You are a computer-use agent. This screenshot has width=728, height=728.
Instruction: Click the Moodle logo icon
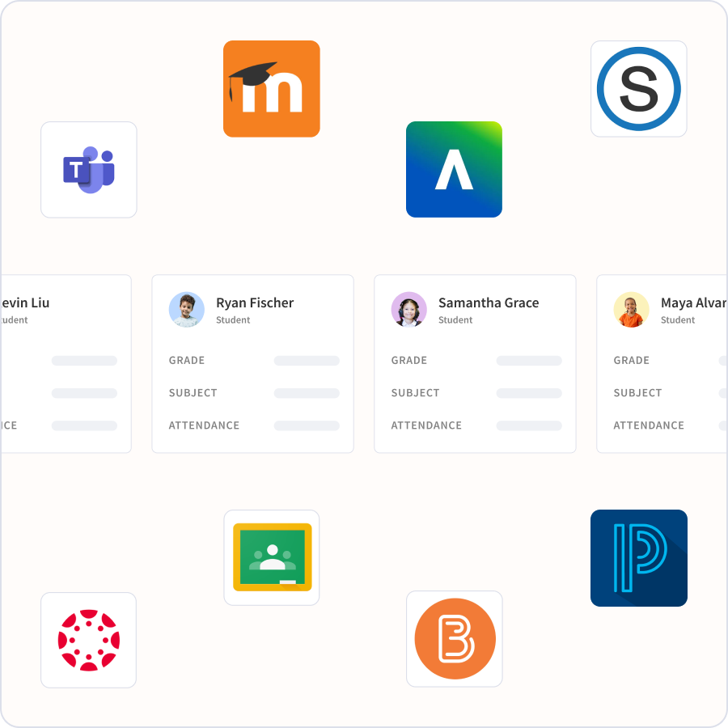pos(272,89)
